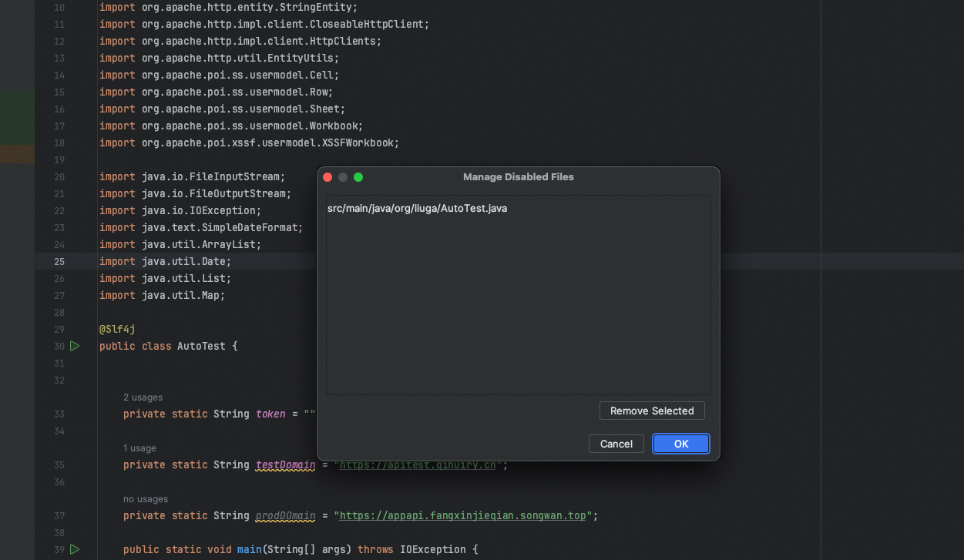Select AutoTest.java in disabled files list
The image size is (964, 560).
(x=417, y=208)
